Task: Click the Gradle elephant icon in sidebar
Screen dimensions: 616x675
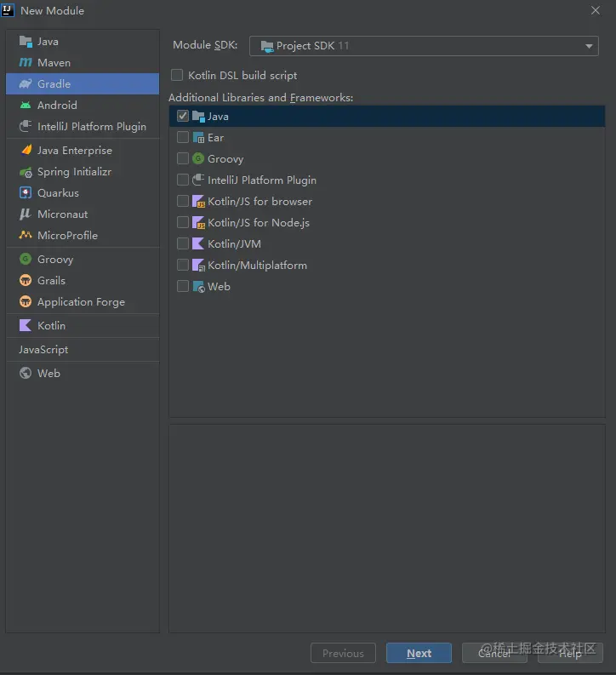Action: 26,84
